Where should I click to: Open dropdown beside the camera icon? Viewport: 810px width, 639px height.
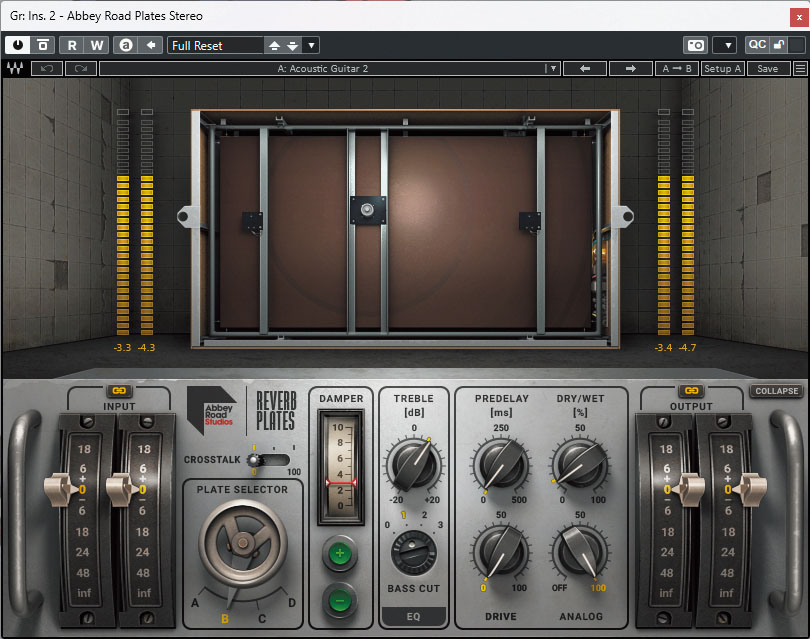click(x=724, y=45)
